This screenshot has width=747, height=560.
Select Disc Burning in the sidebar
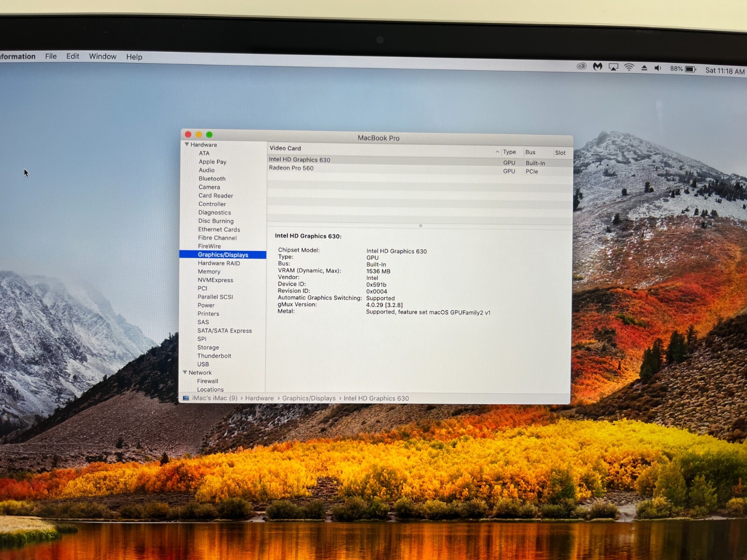pos(216,221)
